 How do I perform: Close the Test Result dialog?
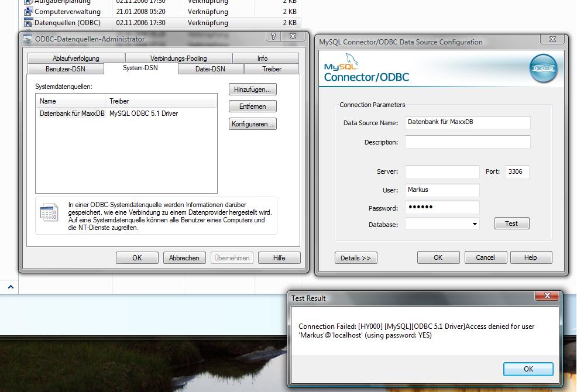547,295
